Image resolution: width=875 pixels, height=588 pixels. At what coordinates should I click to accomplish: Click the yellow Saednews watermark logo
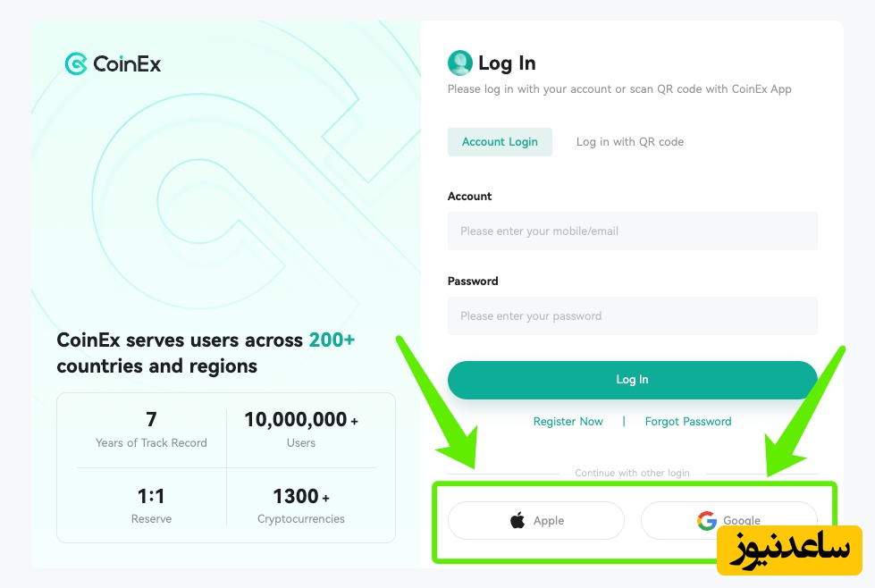point(788,550)
